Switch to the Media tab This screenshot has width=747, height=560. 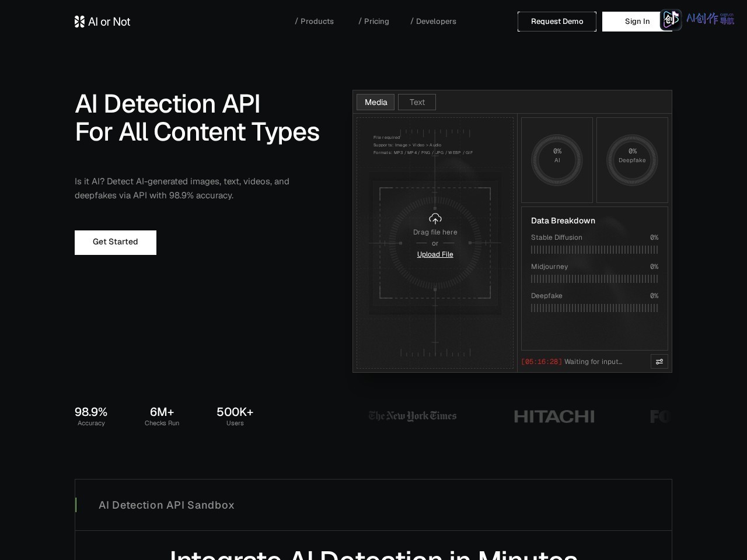[376, 102]
